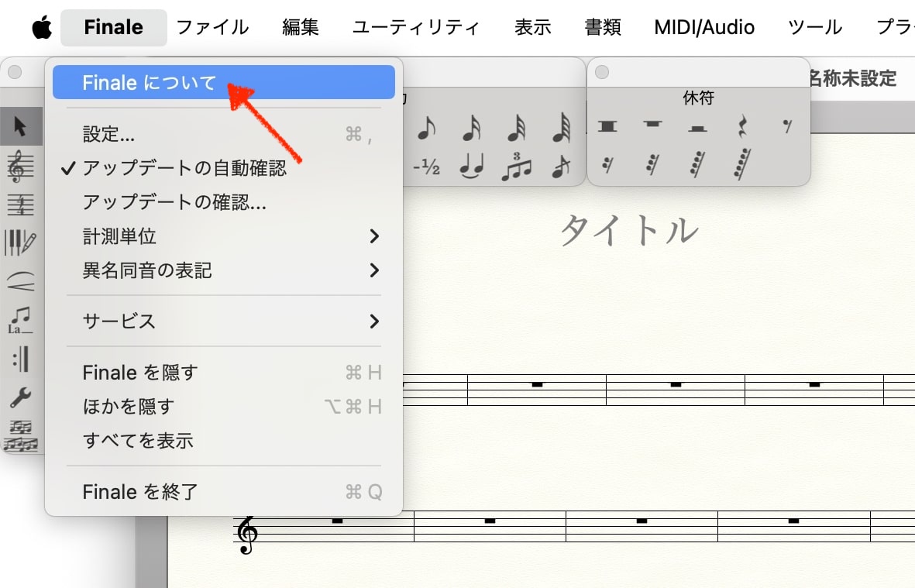Select the wrench special tools icon
Screen dimensions: 915x588
(x=21, y=397)
